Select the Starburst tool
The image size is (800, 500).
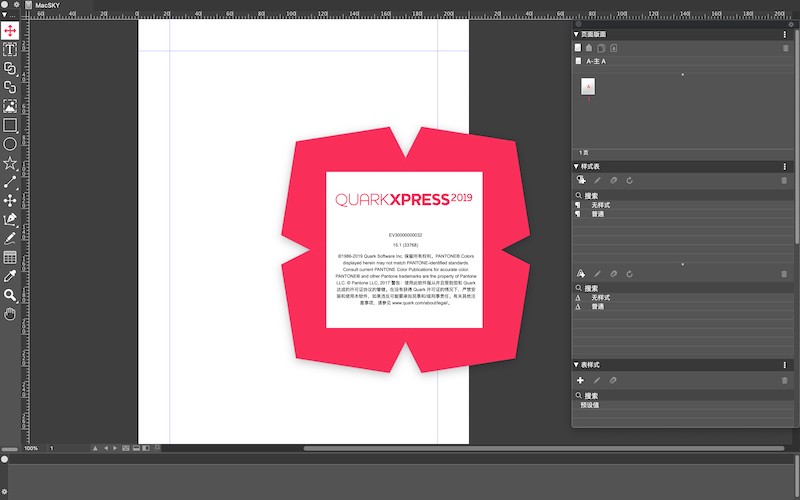[x=10, y=163]
